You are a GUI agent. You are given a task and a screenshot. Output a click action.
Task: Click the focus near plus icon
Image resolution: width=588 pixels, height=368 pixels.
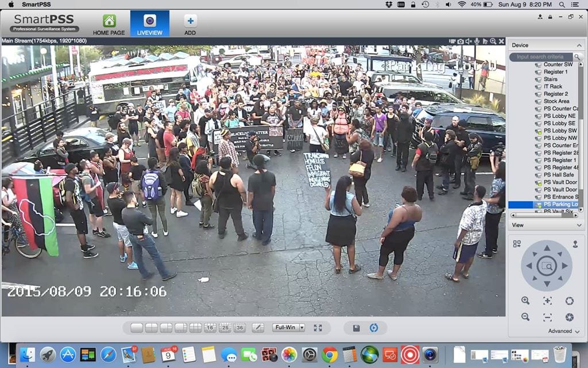pos(547,301)
